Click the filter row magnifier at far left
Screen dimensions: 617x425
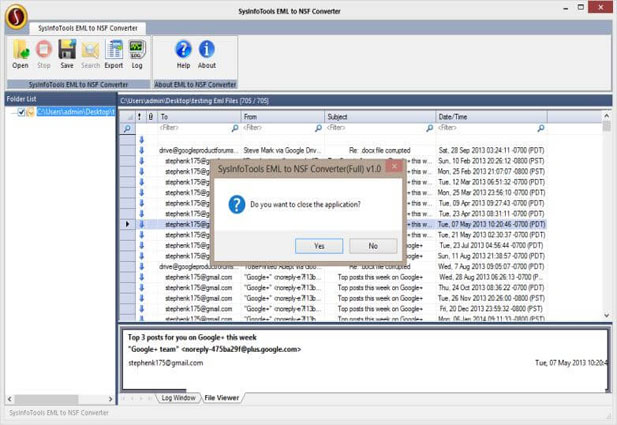click(127, 128)
